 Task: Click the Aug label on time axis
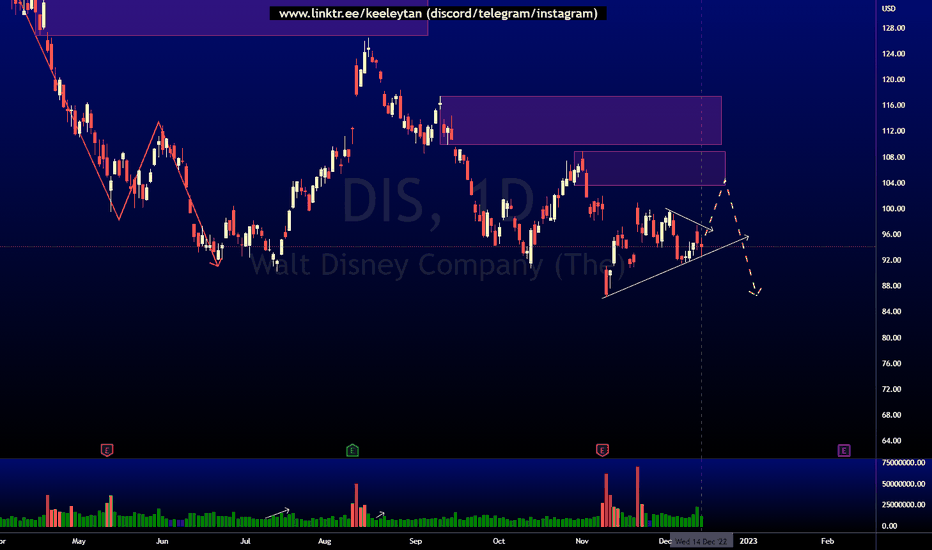point(325,541)
